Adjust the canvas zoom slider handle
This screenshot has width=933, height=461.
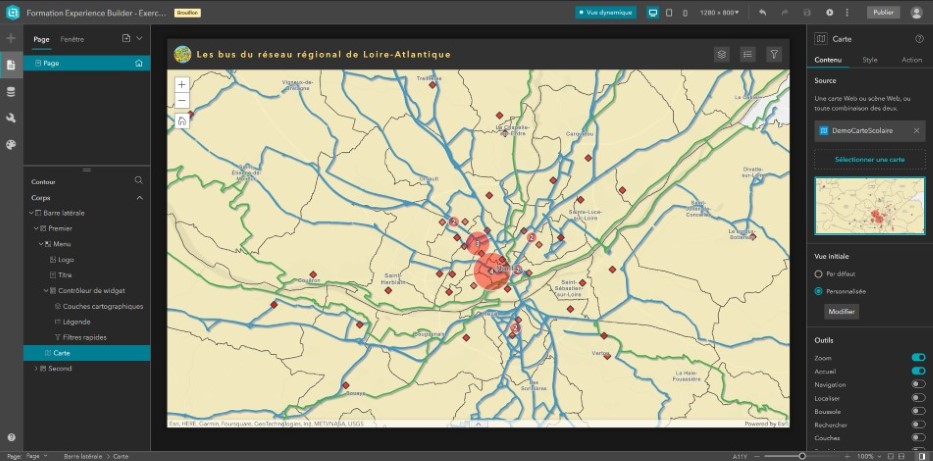click(802, 456)
